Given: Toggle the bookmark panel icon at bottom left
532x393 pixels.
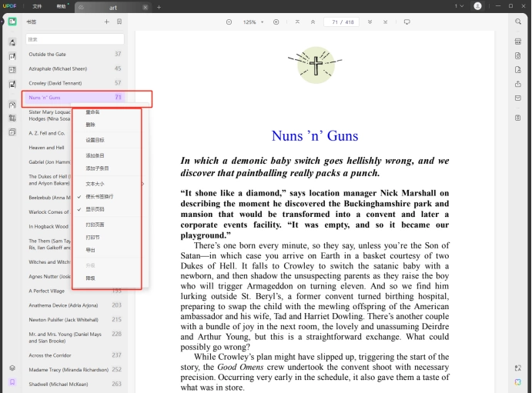Looking at the screenshot, I should 12,382.
